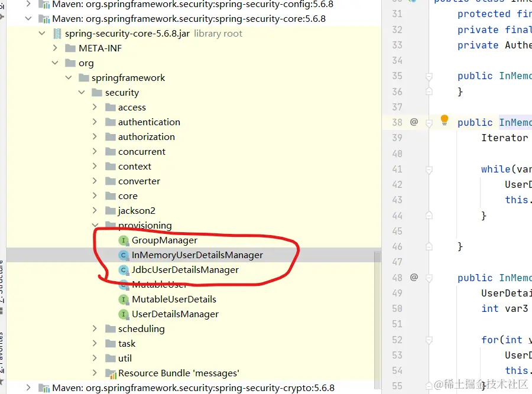Screen dimensions: 532x394
Task: Expand the core package arrow
Action: point(95,196)
